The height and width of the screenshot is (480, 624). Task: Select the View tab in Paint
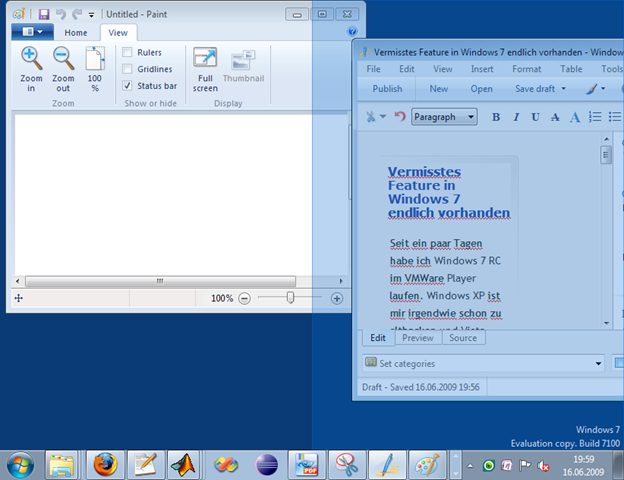[x=118, y=33]
